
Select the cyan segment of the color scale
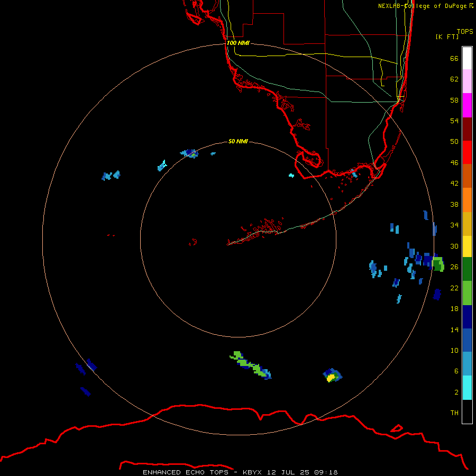pyautogui.click(x=467, y=388)
